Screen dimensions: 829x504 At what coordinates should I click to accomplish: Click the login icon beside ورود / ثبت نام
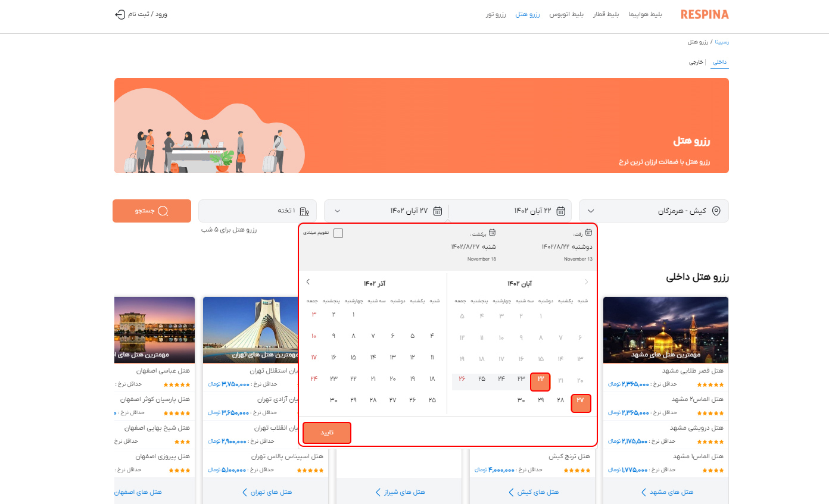click(x=120, y=14)
